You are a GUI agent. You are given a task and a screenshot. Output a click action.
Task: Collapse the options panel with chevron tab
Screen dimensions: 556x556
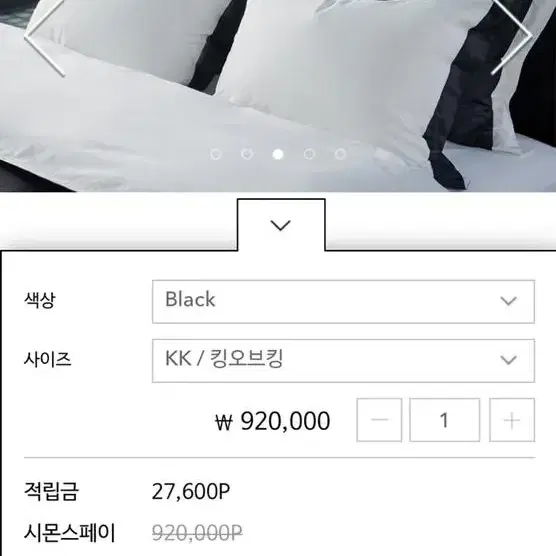click(x=281, y=225)
